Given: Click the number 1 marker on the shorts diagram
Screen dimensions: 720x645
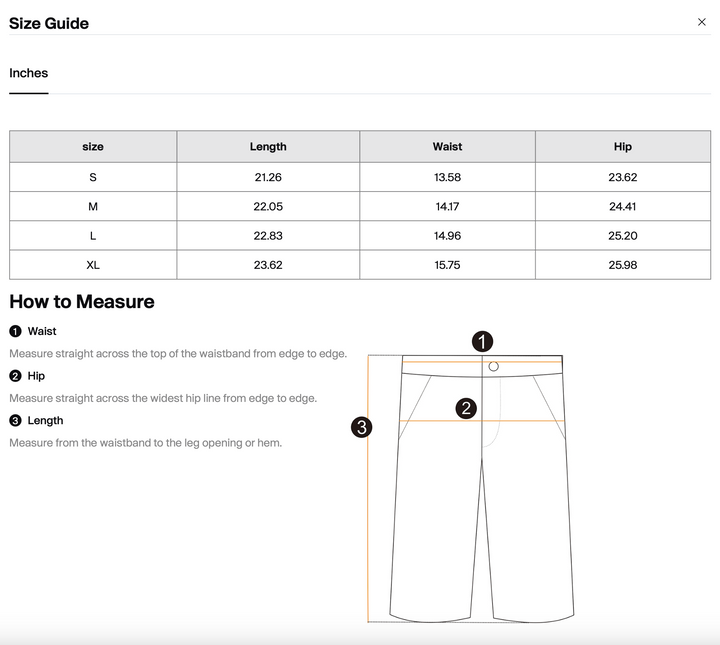Looking at the screenshot, I should (x=483, y=342).
